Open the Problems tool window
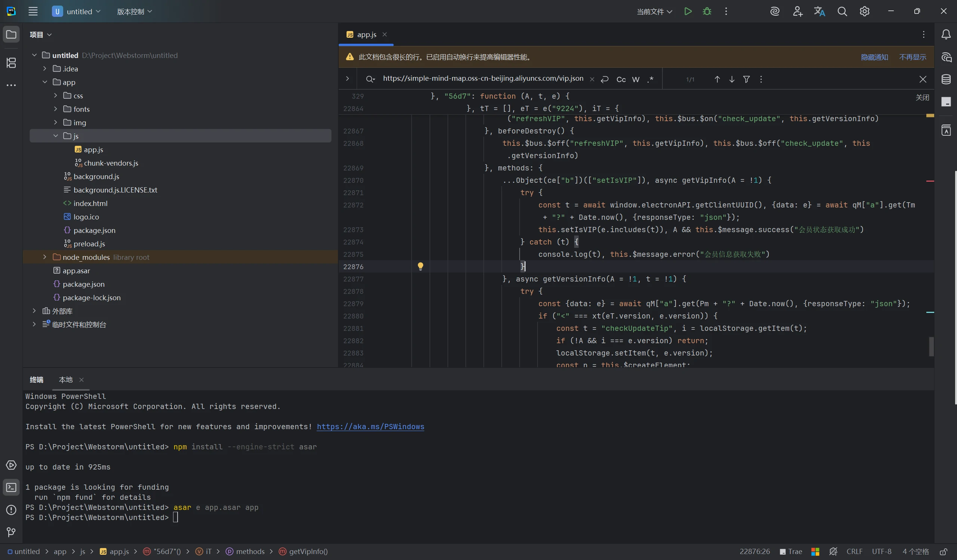The width and height of the screenshot is (957, 560). (x=11, y=510)
